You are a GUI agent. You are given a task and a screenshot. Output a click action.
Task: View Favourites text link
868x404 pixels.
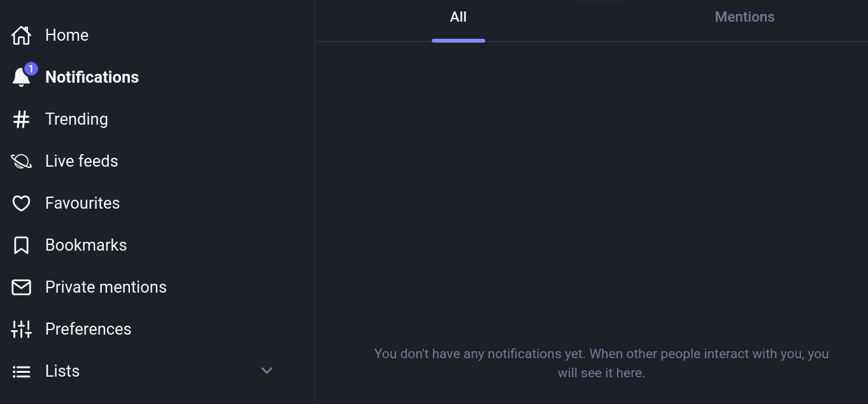coord(82,203)
